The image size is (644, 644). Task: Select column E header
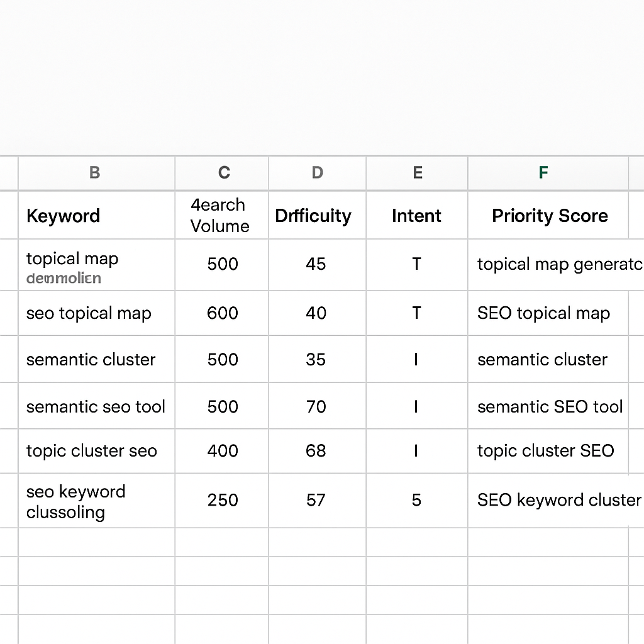(x=416, y=173)
